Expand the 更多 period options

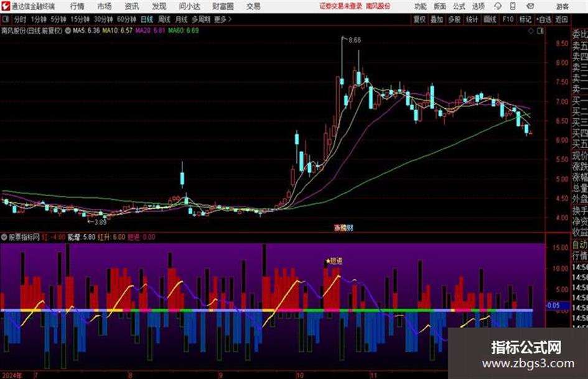point(223,19)
